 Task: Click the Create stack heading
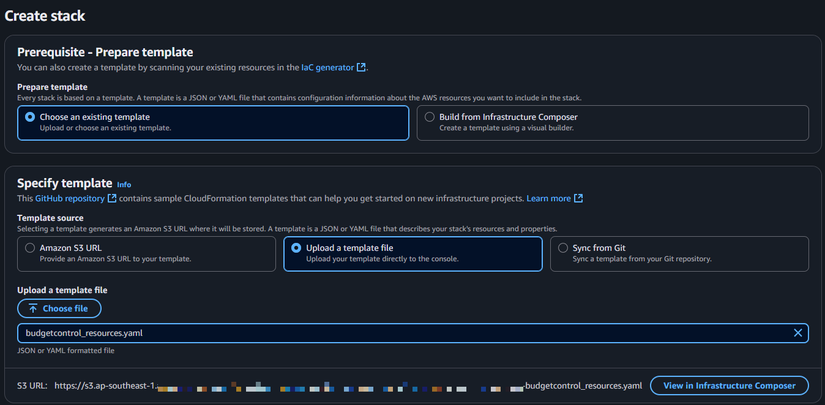click(x=45, y=16)
